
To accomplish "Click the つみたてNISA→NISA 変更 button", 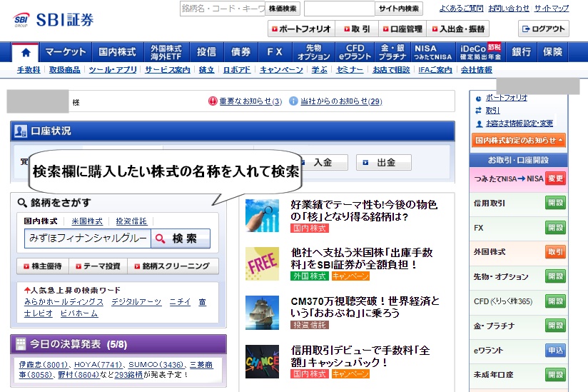I will click(555, 179).
